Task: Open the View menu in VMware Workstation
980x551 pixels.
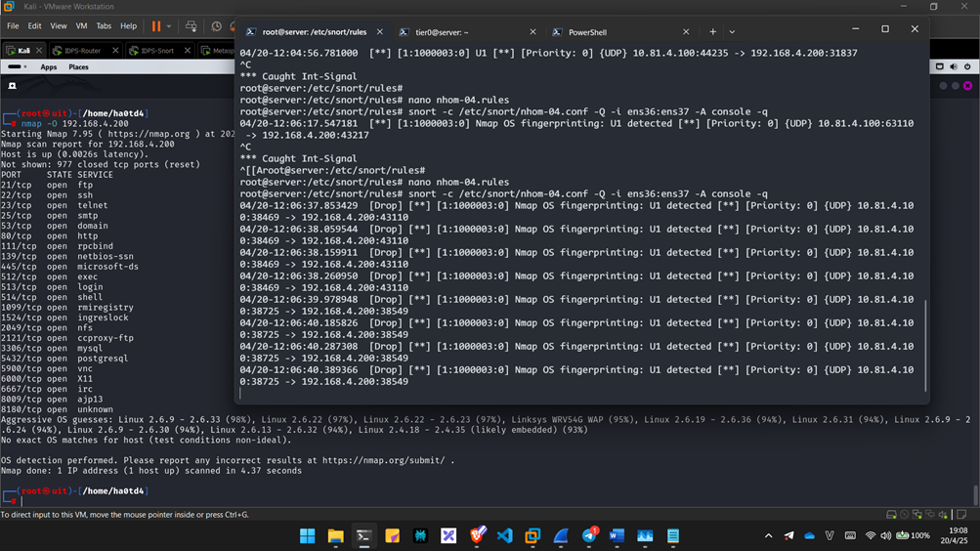Action: (x=58, y=26)
